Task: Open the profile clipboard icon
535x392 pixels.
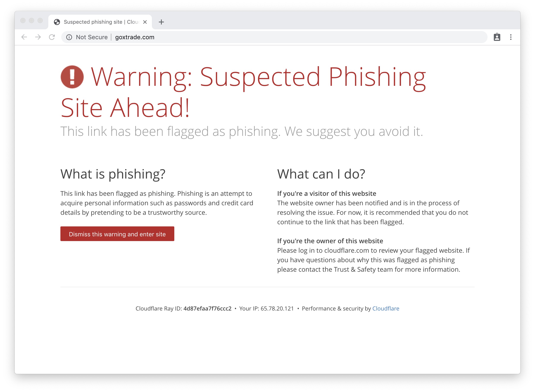Action: (x=497, y=37)
